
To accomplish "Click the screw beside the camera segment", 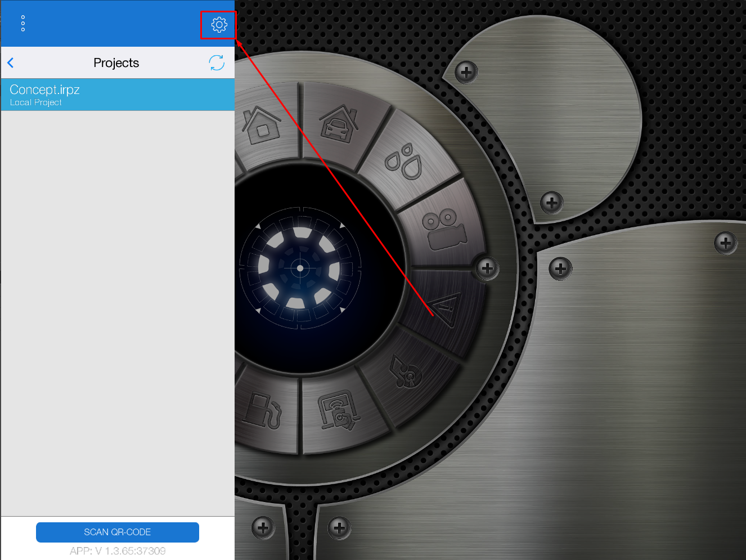I will click(487, 268).
